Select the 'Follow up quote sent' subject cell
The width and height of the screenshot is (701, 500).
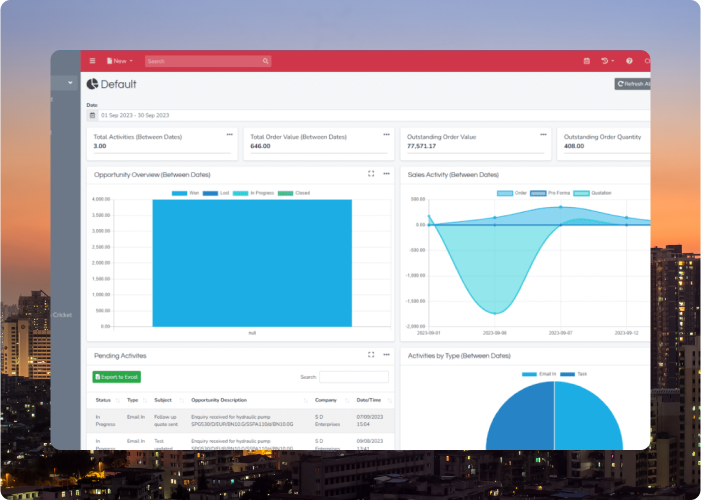coord(166,420)
